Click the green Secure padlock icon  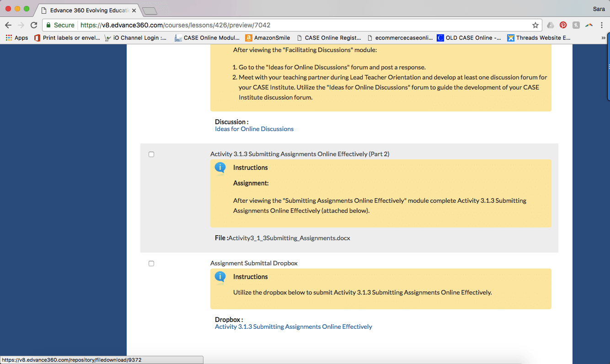tap(48, 25)
